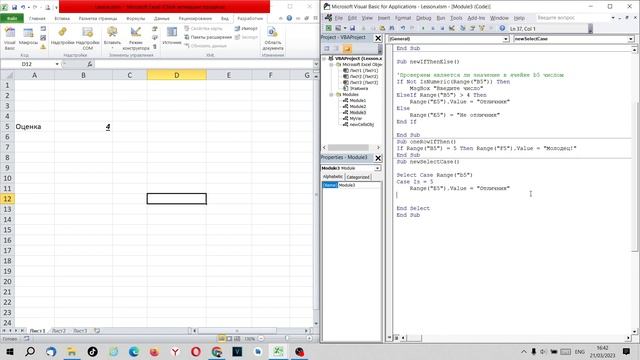
Task: Click the View Code icon in Project Explorer
Action: (x=327, y=49)
